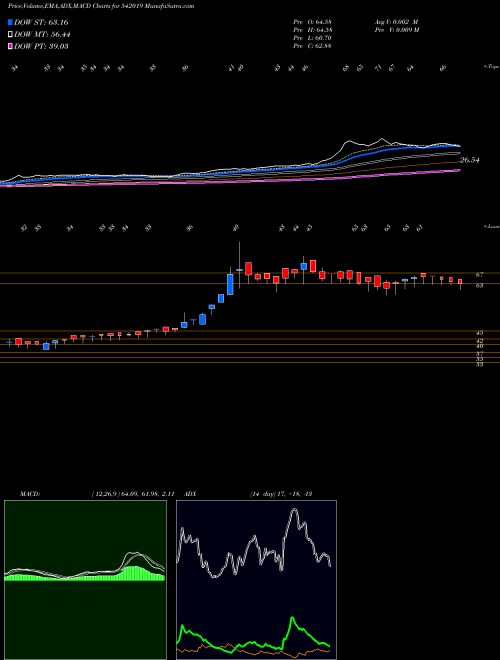The image size is (500, 660).
Task: Open the green MACD histogram chart
Action: point(85,580)
